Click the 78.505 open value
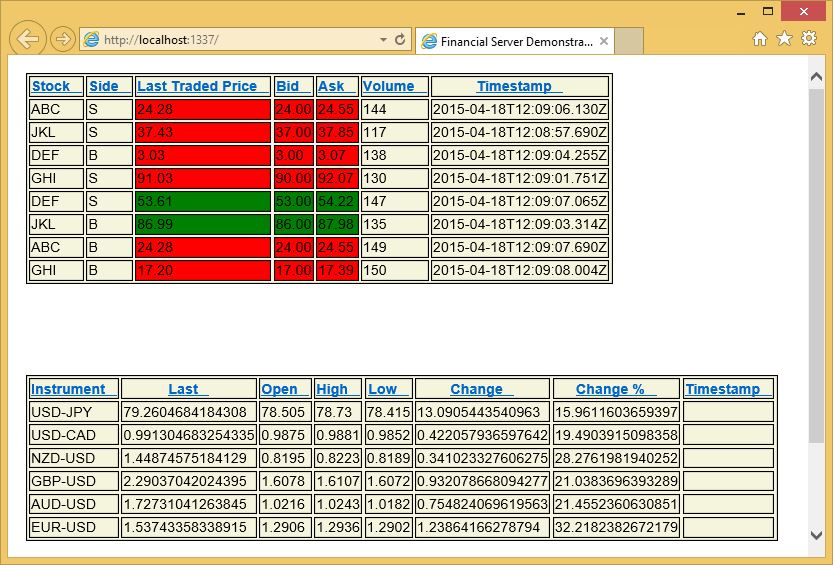Image resolution: width=833 pixels, height=565 pixels. (x=285, y=412)
